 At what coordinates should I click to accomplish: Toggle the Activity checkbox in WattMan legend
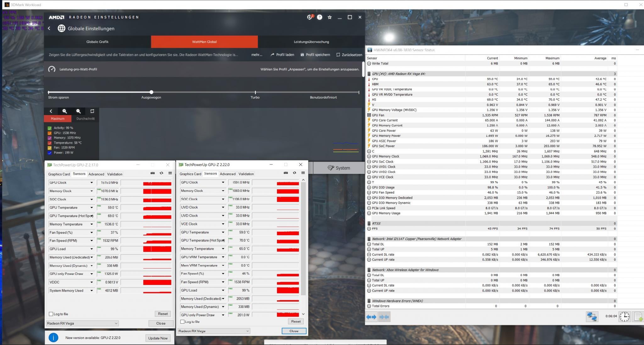50,128
